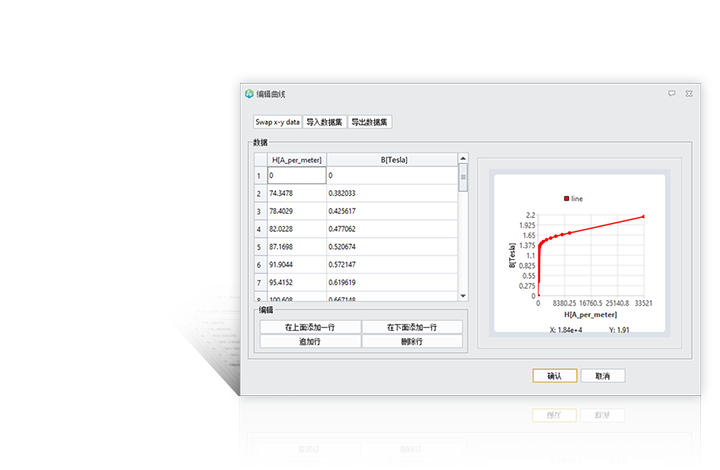Click 在上面添加一行 to insert row above

coord(309,327)
